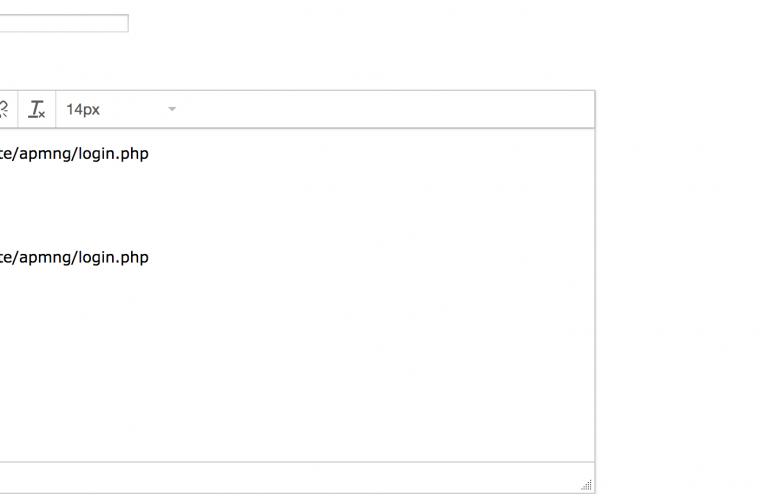Place cursor after first login.php text
Screen dimensions: 760x496
point(149,154)
